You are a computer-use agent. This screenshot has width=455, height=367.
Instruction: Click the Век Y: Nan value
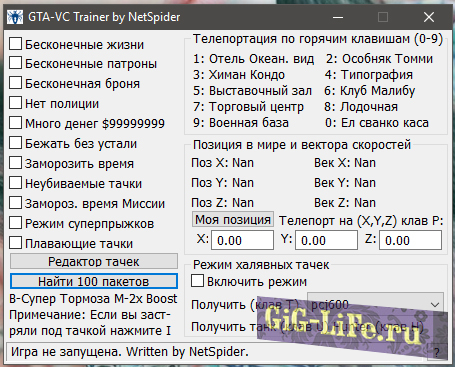click(x=345, y=183)
